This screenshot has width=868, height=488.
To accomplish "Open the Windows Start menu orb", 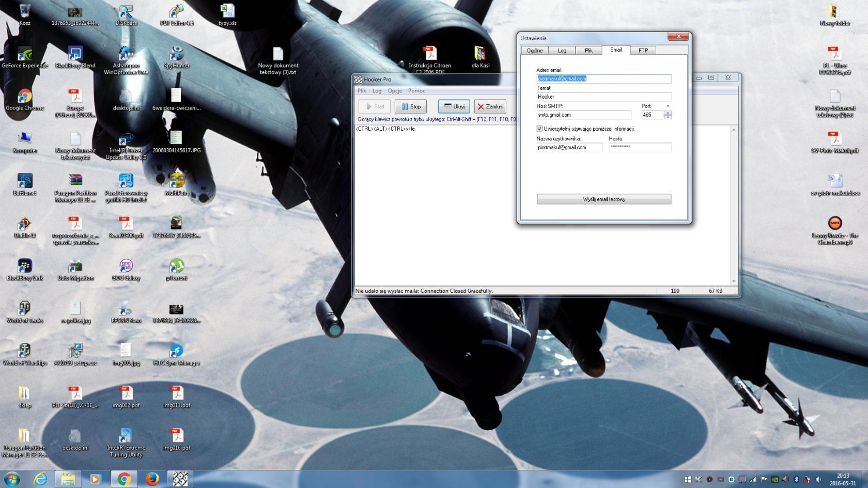I will pos(12,479).
